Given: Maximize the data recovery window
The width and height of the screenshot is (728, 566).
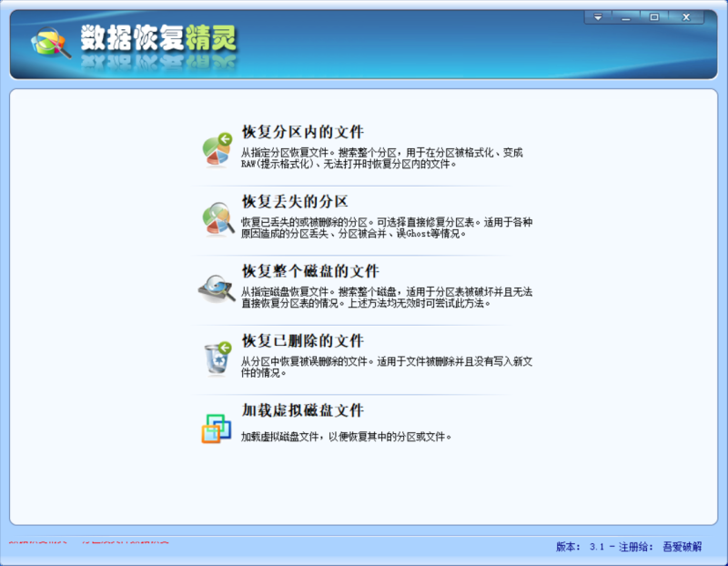Looking at the screenshot, I should coord(654,17).
